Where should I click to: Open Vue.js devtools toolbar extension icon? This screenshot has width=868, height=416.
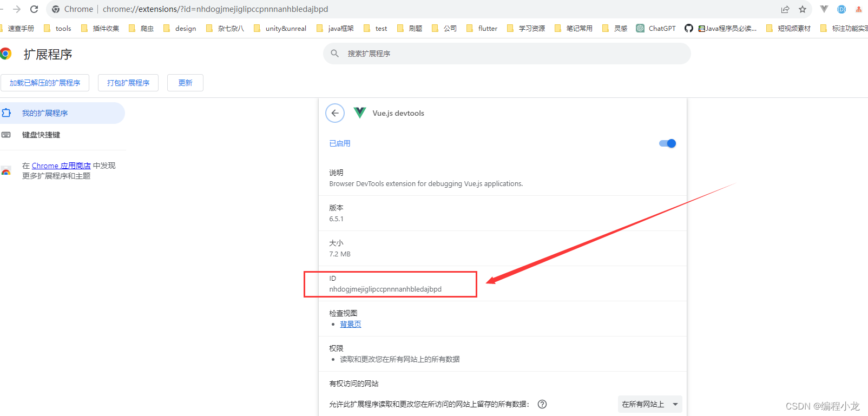(824, 9)
